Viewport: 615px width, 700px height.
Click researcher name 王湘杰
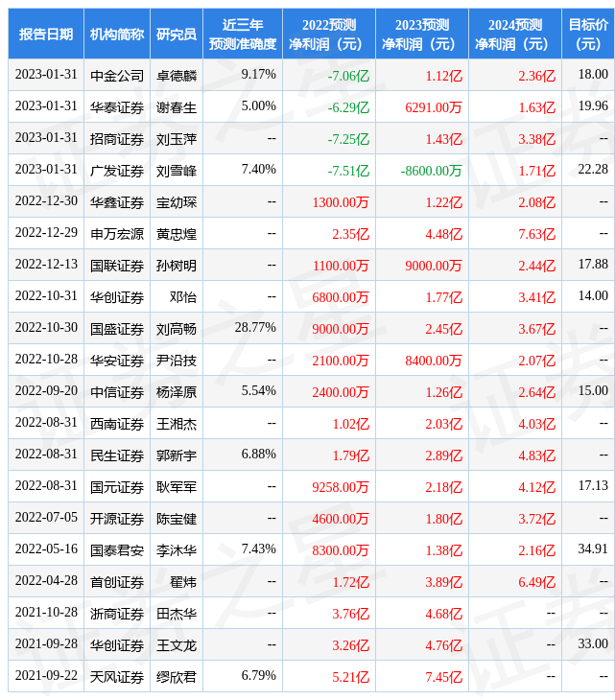tap(177, 424)
